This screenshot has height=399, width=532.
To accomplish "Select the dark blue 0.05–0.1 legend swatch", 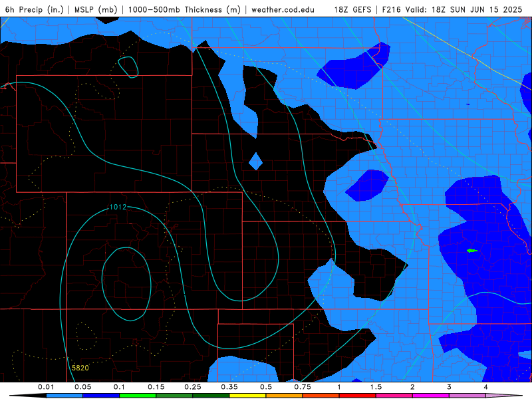I will [101, 396].
